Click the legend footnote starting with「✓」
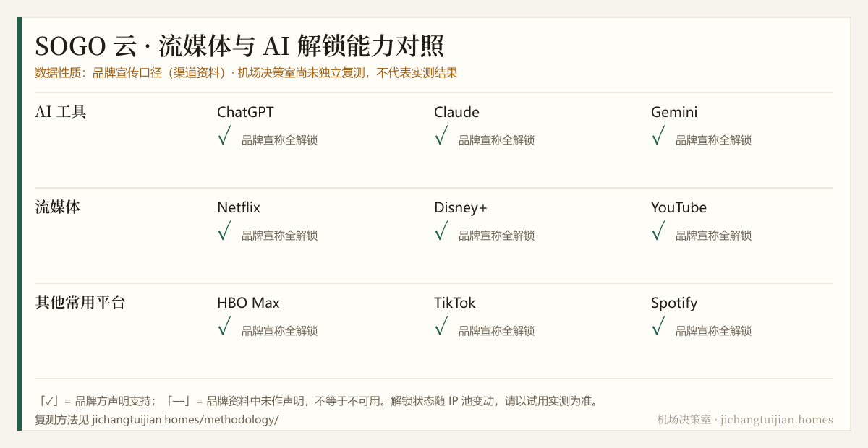 (x=317, y=401)
